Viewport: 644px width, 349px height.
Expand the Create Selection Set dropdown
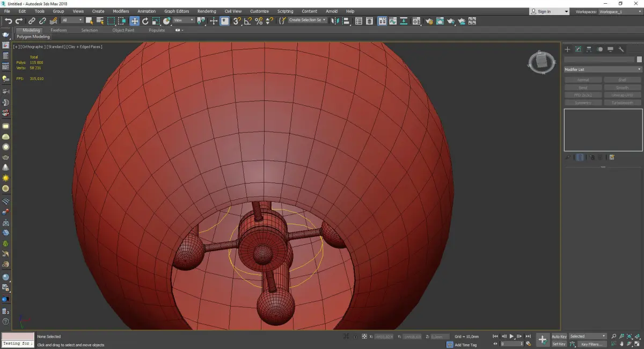click(324, 20)
